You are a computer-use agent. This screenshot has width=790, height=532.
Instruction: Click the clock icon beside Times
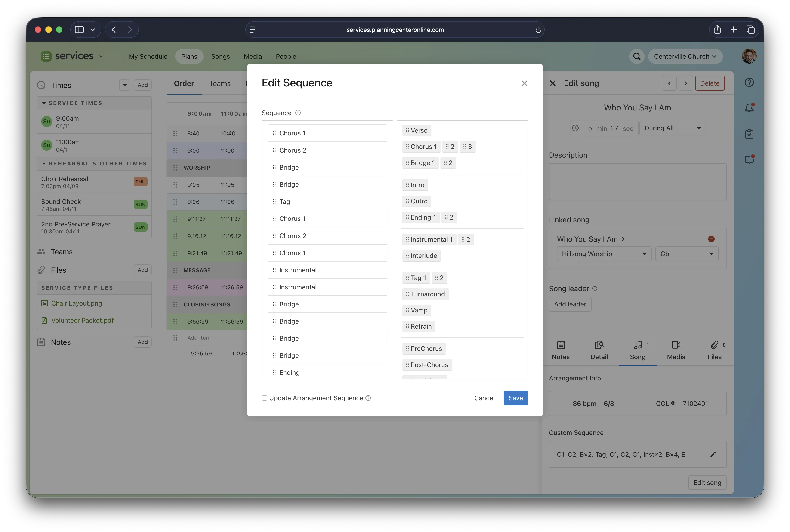pos(41,85)
